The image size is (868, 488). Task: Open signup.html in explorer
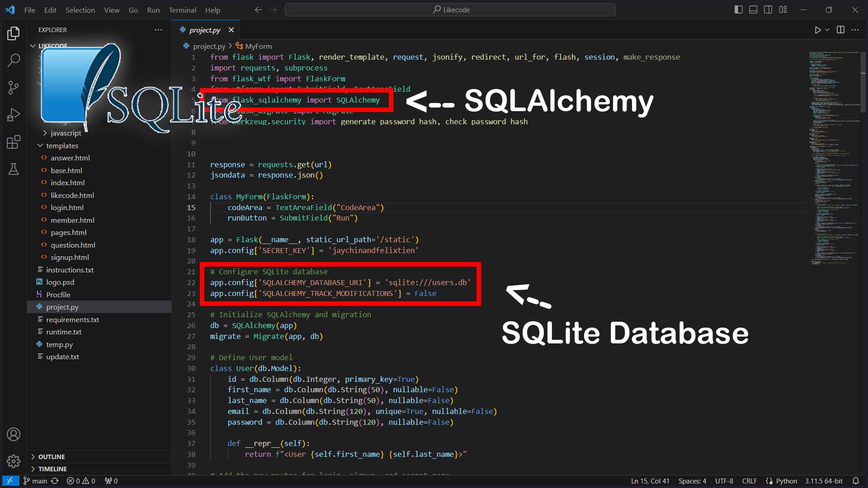(x=70, y=257)
